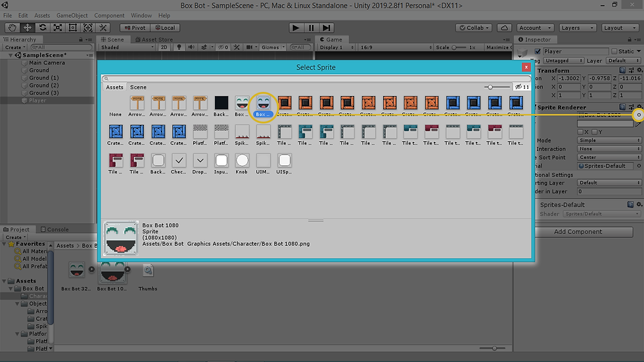Click the Play button
This screenshot has height=362, width=644.
click(x=296, y=28)
